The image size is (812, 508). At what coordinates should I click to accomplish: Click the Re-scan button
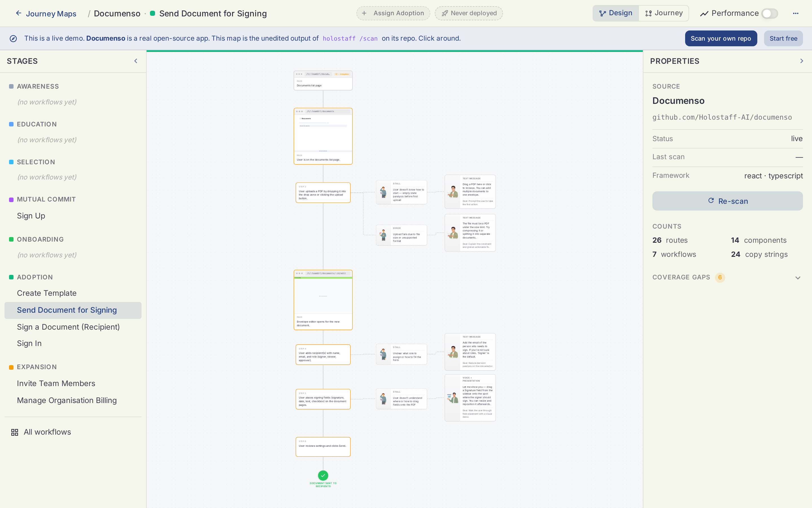click(727, 201)
